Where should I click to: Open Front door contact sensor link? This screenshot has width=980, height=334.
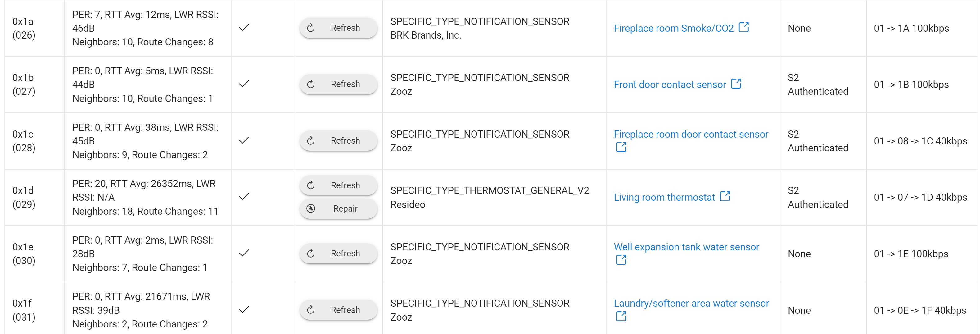pyautogui.click(x=670, y=85)
